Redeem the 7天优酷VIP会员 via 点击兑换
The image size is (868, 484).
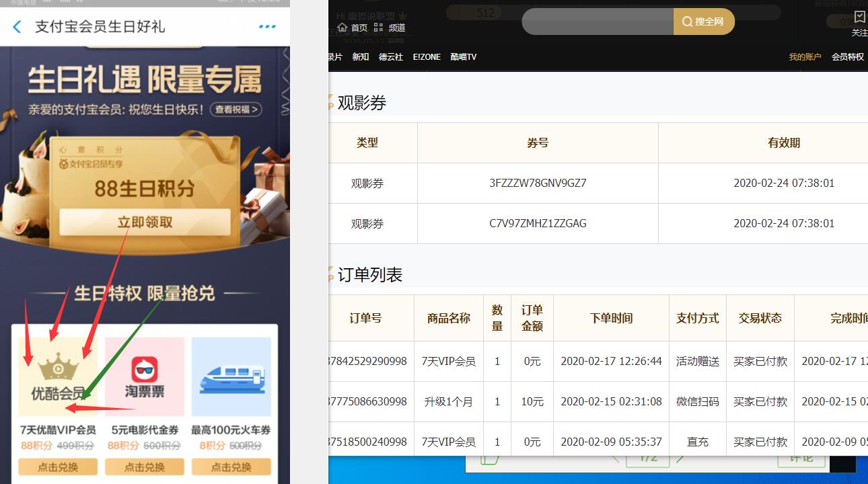58,467
